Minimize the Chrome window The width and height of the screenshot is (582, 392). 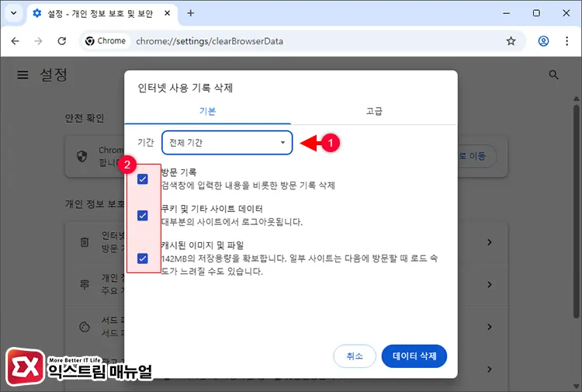tap(506, 13)
